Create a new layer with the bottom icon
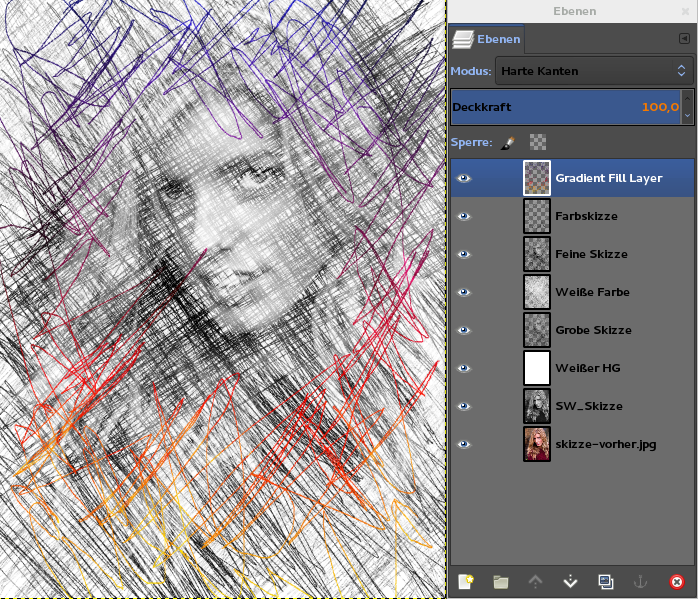The width and height of the screenshot is (698, 599). (465, 581)
